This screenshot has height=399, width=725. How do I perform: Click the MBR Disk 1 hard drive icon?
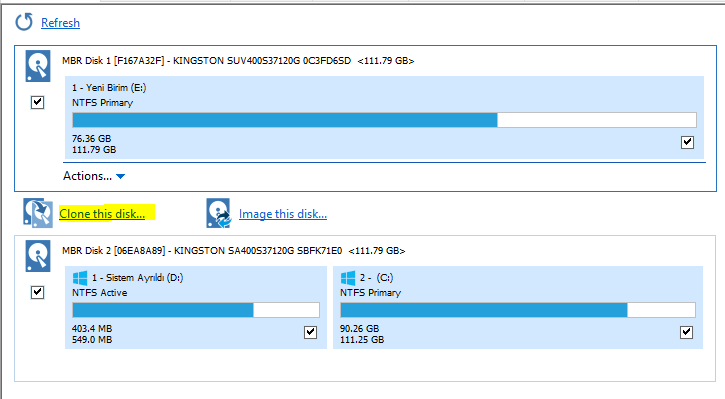tap(38, 67)
